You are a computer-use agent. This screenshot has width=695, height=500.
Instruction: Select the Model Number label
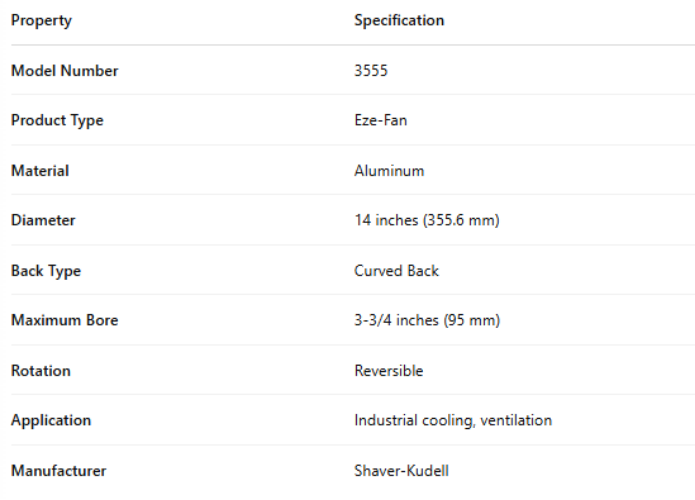[64, 71]
